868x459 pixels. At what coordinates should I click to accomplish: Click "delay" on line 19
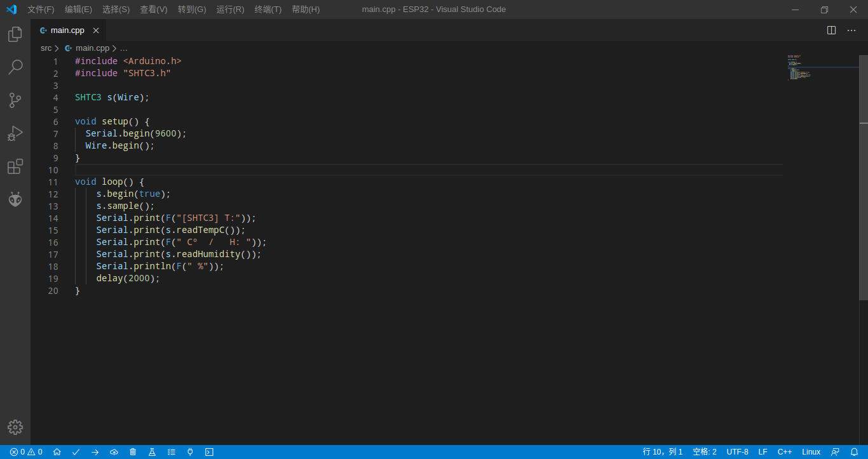point(109,279)
